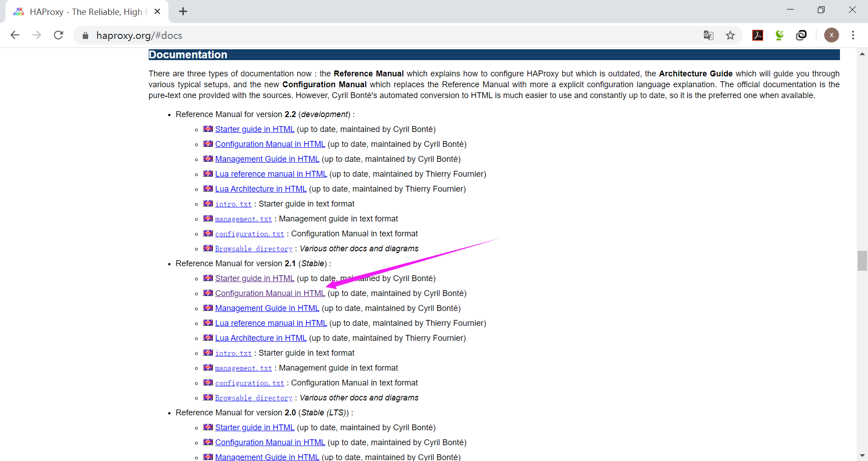This screenshot has width=868, height=461.
Task: Click the padlock site info icon
Action: coord(85,35)
